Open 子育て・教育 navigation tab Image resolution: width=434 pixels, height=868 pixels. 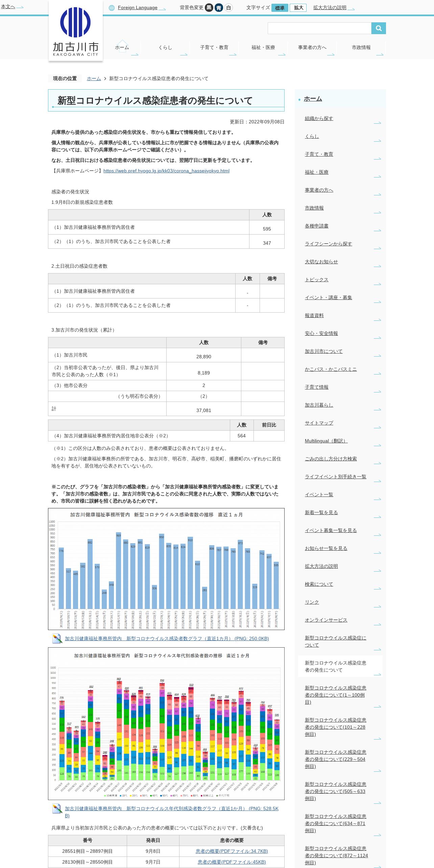(214, 48)
